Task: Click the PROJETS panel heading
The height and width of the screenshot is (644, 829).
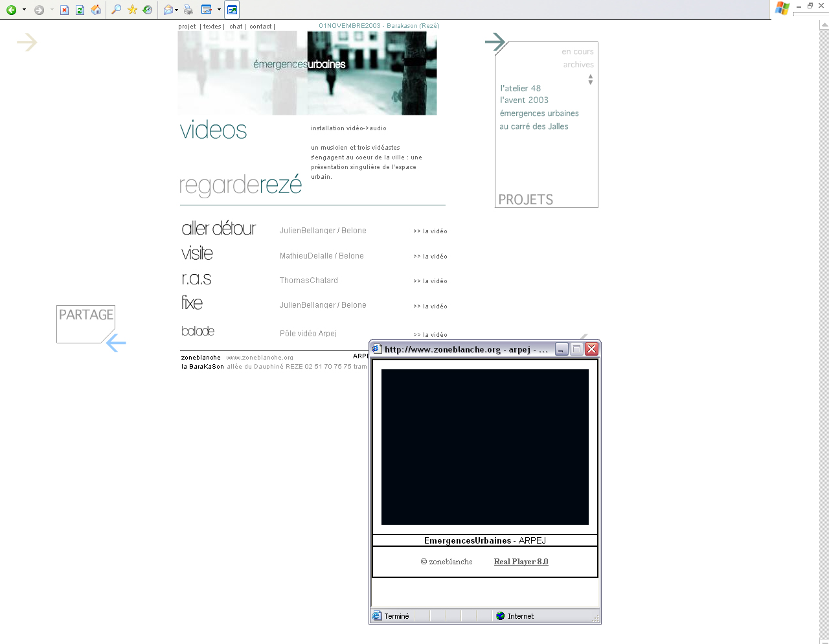Action: pos(525,200)
